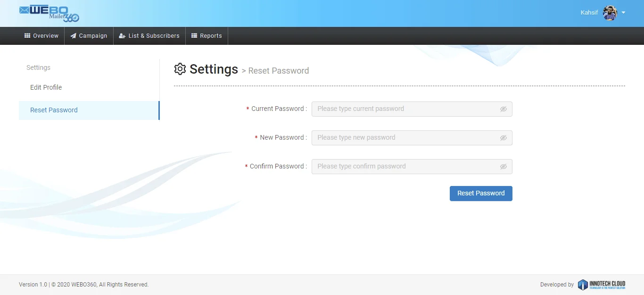Viewport: 644px width, 295px height.
Task: Toggle visibility of the new password
Action: [x=504, y=138]
